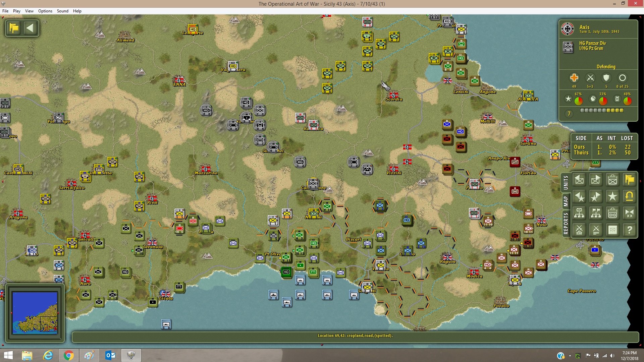Screen dimensions: 644x362
Task: Select the Licata town flag hex
Action: (x=166, y=295)
